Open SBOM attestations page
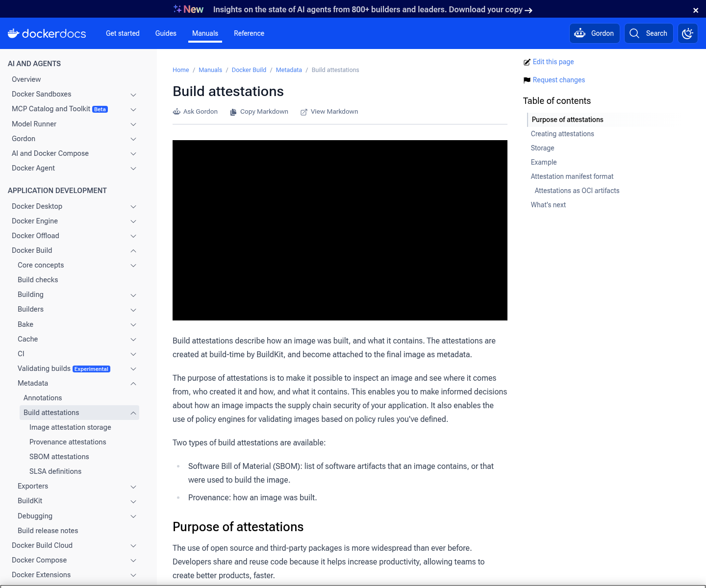706x588 pixels. [x=59, y=457]
